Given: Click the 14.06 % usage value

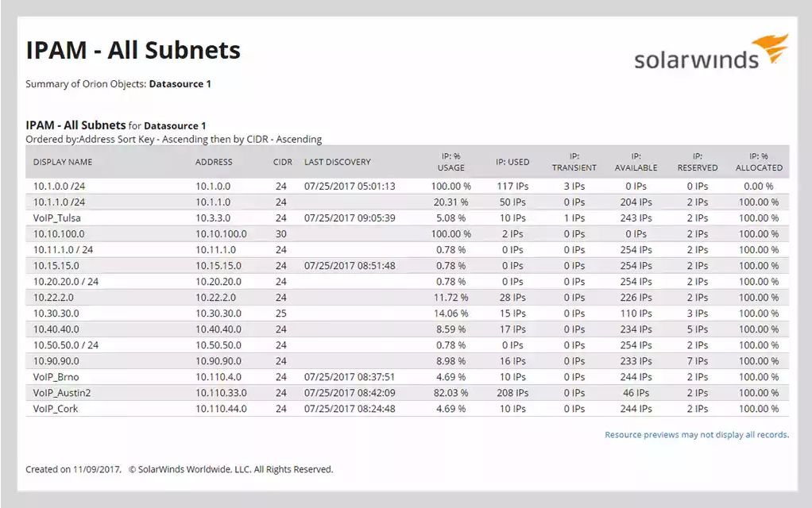Looking at the screenshot, I should coord(451,314).
